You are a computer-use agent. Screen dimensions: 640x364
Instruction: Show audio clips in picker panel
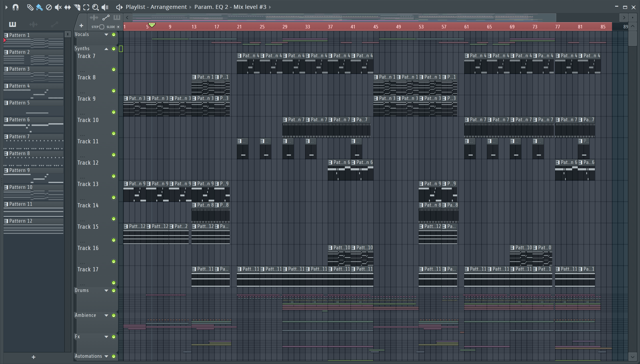pos(33,24)
